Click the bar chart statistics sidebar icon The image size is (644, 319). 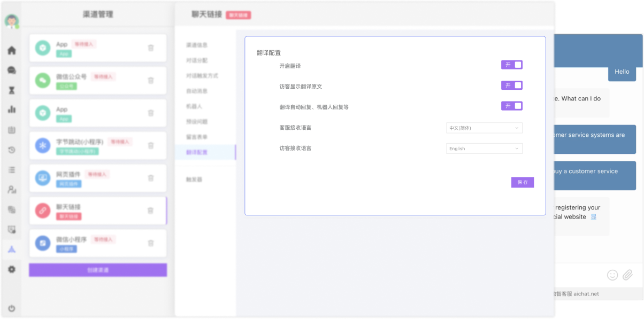[11, 110]
